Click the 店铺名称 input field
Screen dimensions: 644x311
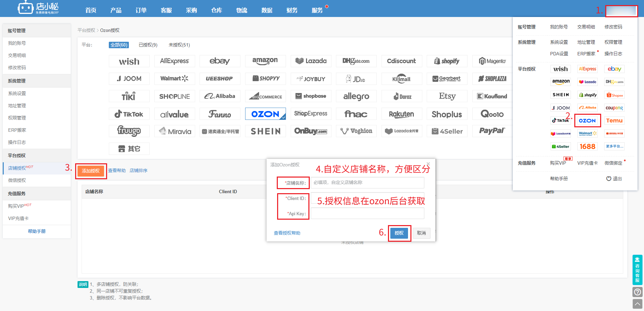click(367, 183)
